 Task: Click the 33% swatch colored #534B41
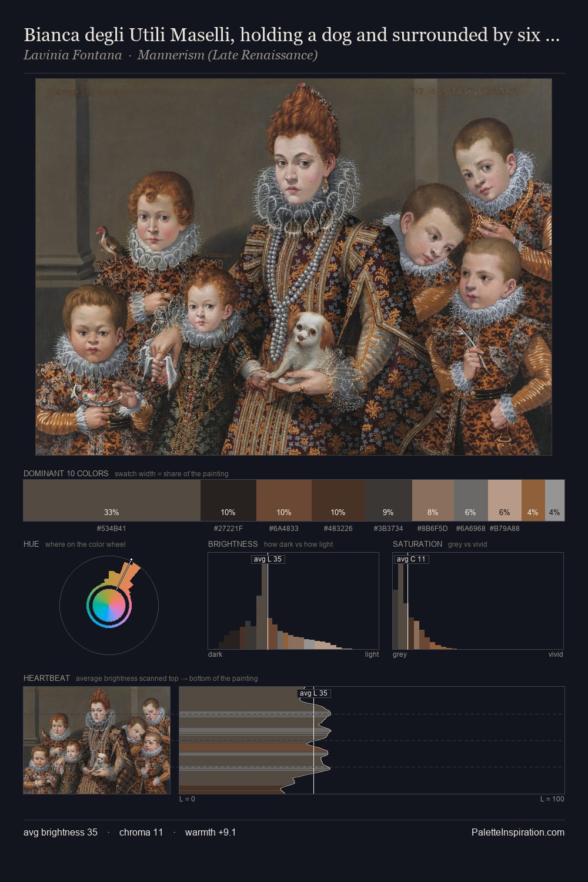tap(112, 500)
